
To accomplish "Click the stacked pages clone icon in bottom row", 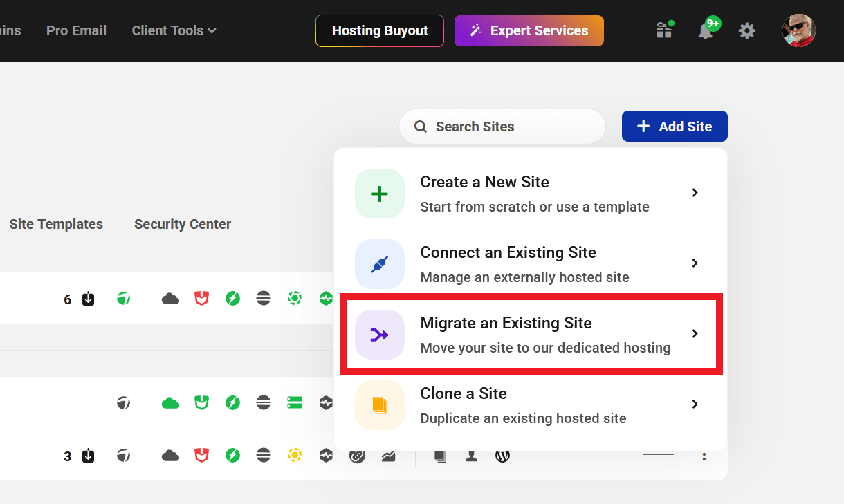I will click(x=440, y=456).
